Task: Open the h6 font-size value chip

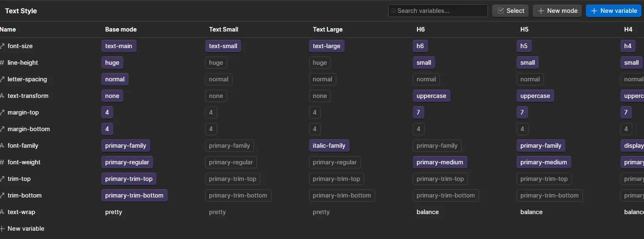Action: pyautogui.click(x=420, y=46)
